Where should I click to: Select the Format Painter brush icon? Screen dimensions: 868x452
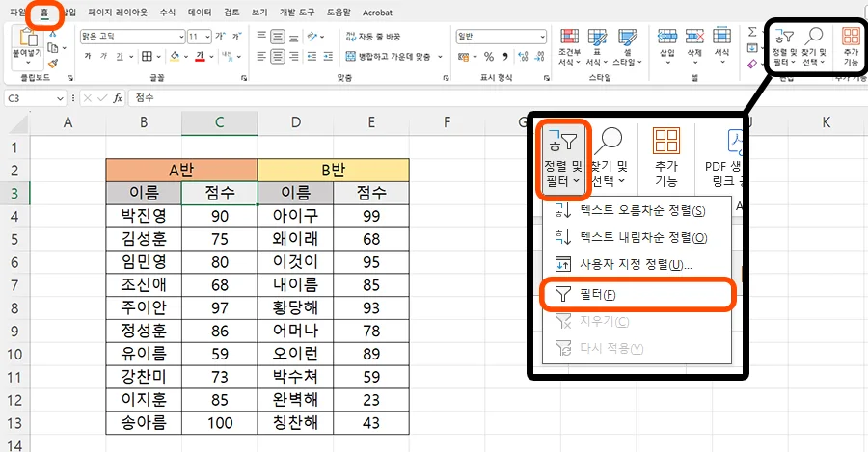click(x=53, y=65)
